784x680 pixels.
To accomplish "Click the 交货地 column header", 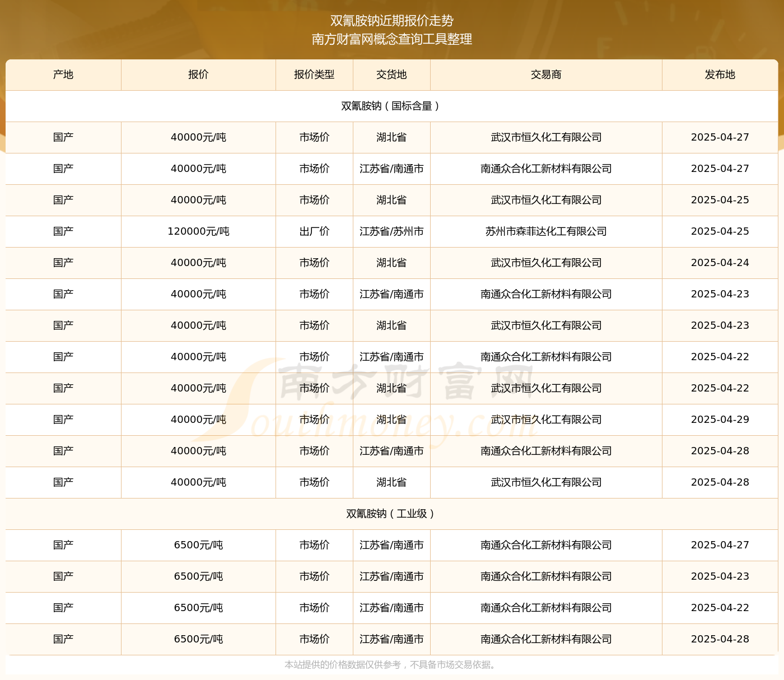I will 391,74.
